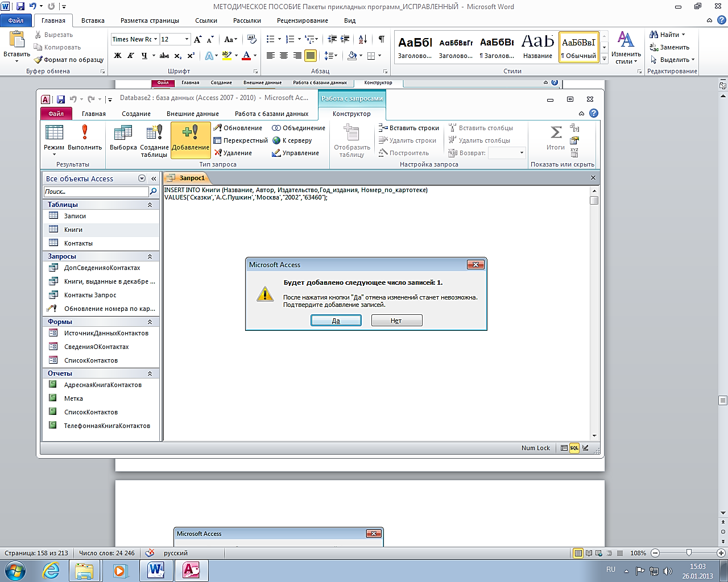Screen dimensions: 728x582
Task: Collapse the navigation pane with shutter button
Action: [154, 178]
